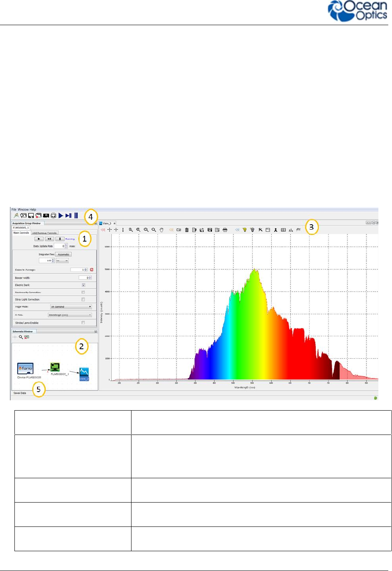This screenshot has height=571, width=392.
Task: Click the blue play icon in main toolbar
Action: pyautogui.click(x=61, y=216)
